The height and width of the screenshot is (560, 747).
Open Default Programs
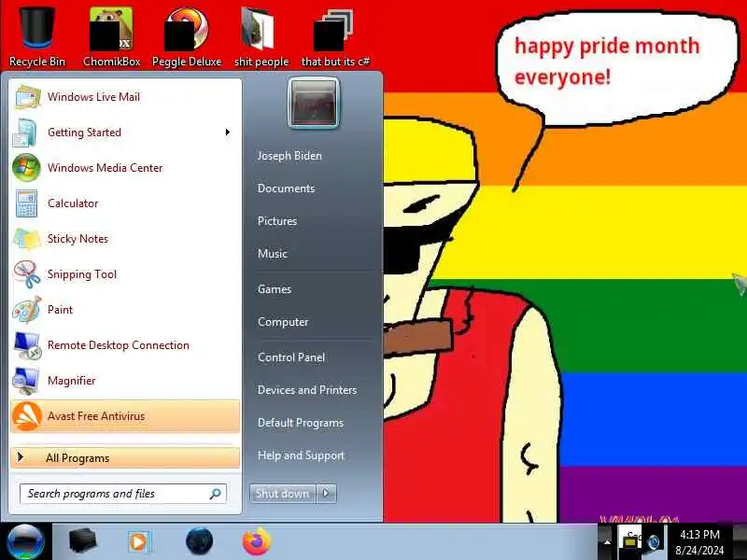(x=301, y=423)
